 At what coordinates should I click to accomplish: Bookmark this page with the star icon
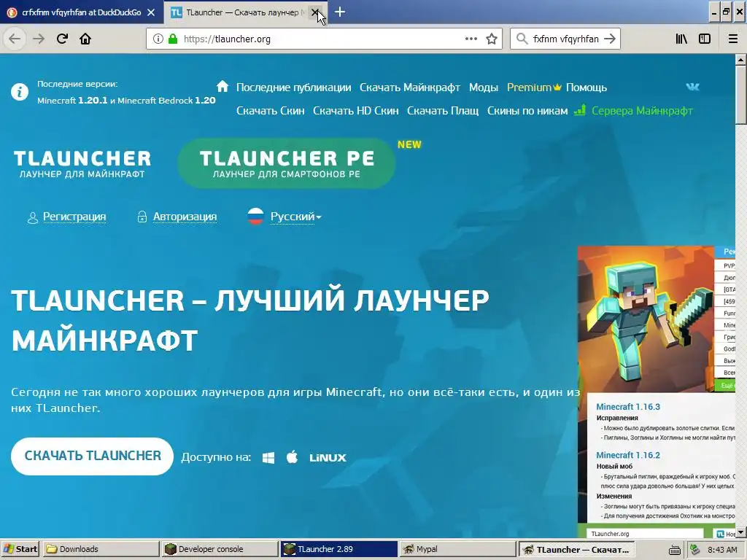point(492,39)
